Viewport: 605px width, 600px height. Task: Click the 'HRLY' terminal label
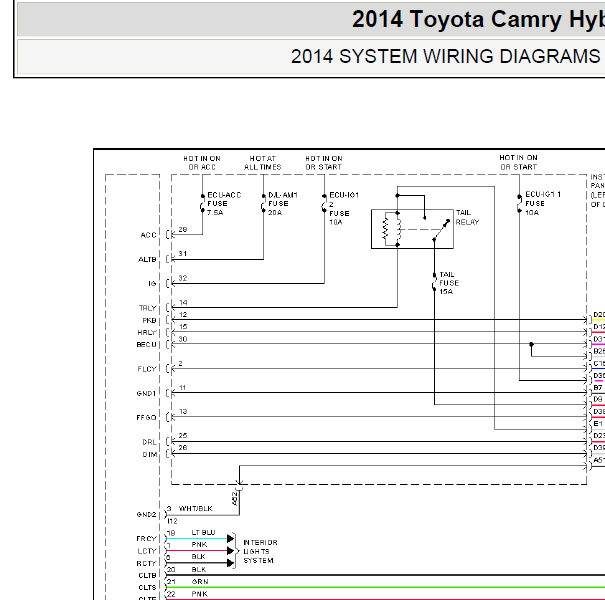coord(147,332)
